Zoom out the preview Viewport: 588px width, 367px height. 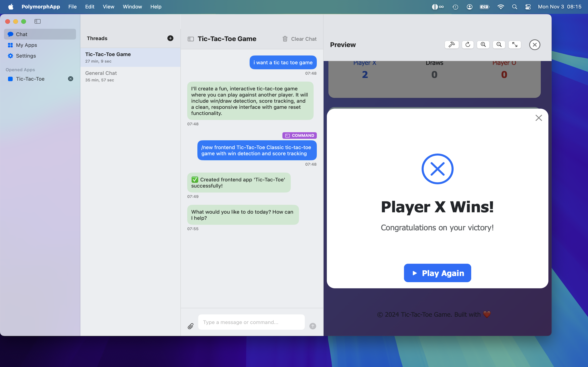499,45
